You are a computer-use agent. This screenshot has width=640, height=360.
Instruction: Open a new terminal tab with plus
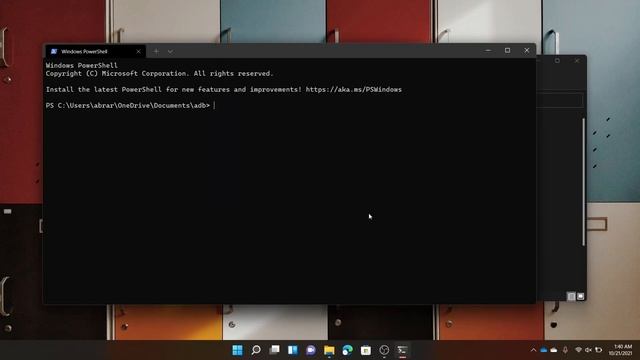tap(156, 51)
